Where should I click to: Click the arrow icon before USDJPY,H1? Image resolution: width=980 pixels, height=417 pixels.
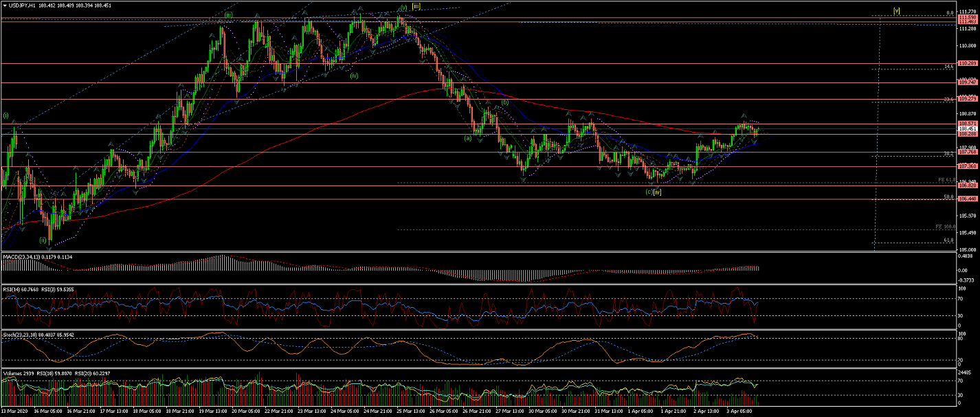5,5
